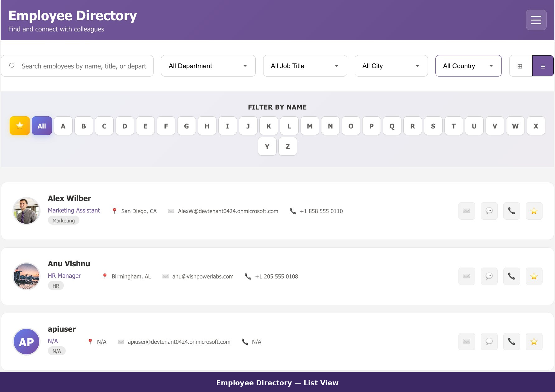Open Alex Wilber name link
Screen dimensions: 555x392
click(69, 198)
